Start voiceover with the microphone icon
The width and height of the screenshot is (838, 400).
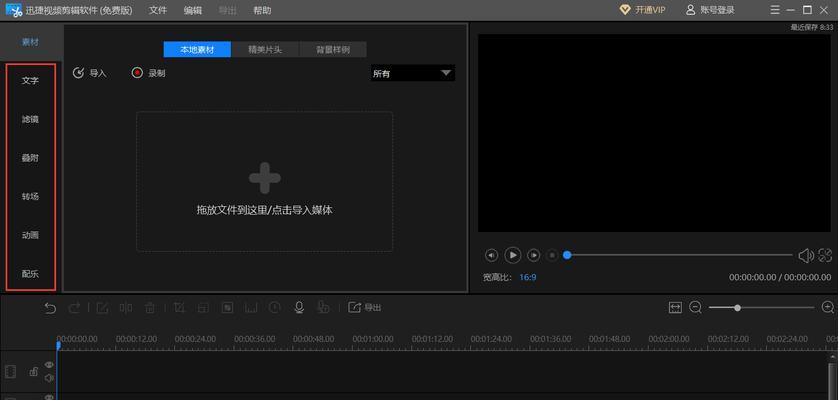click(x=299, y=307)
